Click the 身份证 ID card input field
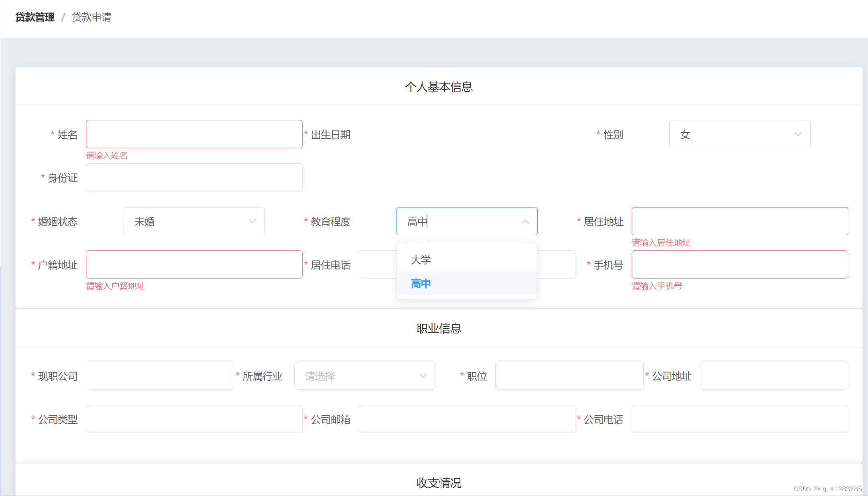868x496 pixels. pyautogui.click(x=194, y=177)
